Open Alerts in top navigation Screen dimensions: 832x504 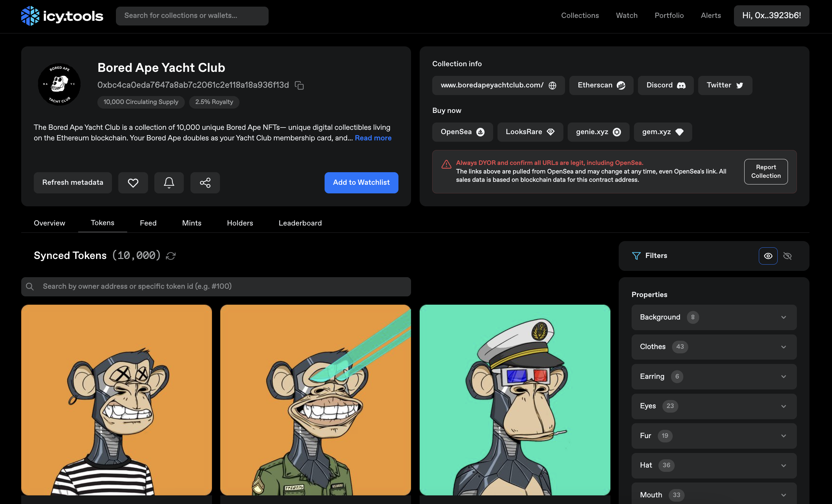[710, 16]
